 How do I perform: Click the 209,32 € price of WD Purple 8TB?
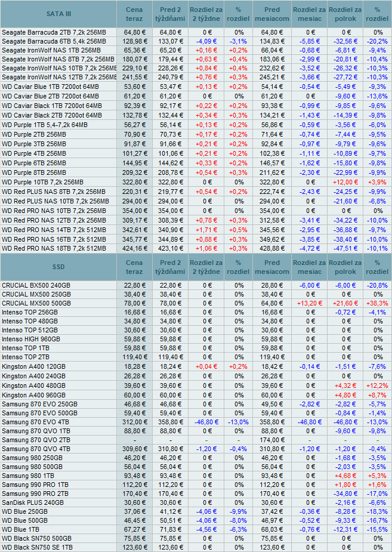pyautogui.click(x=134, y=172)
